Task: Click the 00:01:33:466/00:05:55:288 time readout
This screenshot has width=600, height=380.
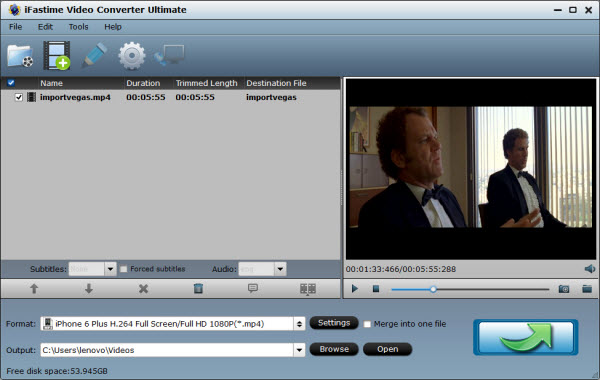Action: coord(401,269)
